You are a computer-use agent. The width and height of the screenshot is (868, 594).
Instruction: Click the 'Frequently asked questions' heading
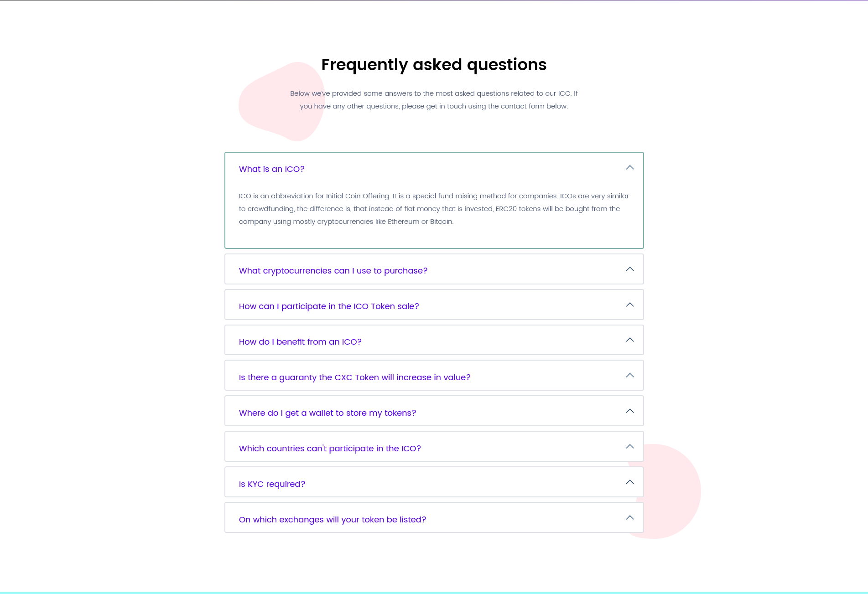click(434, 65)
